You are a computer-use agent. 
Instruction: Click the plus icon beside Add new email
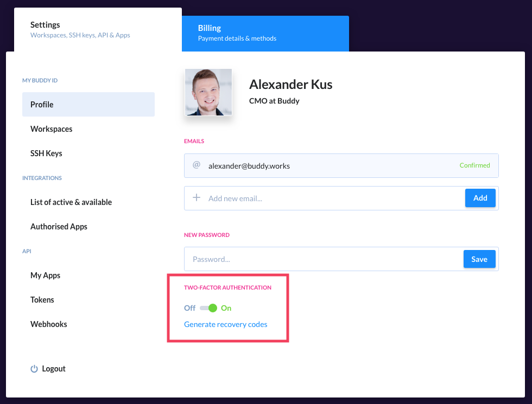pyautogui.click(x=197, y=197)
